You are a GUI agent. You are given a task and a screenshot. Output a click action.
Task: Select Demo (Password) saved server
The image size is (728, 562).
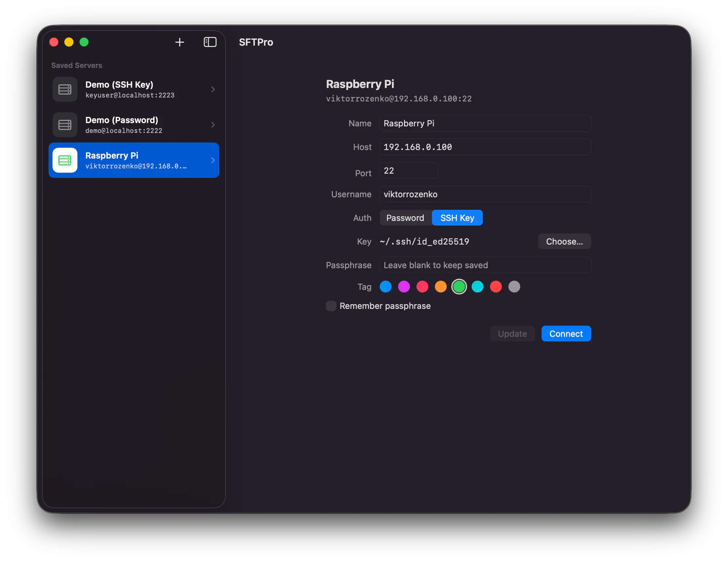coord(134,125)
